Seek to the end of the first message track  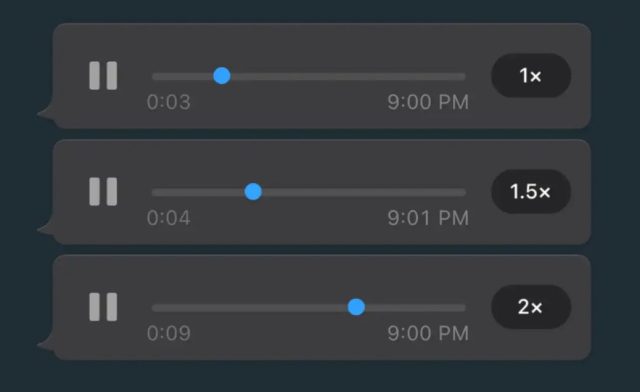coord(463,76)
